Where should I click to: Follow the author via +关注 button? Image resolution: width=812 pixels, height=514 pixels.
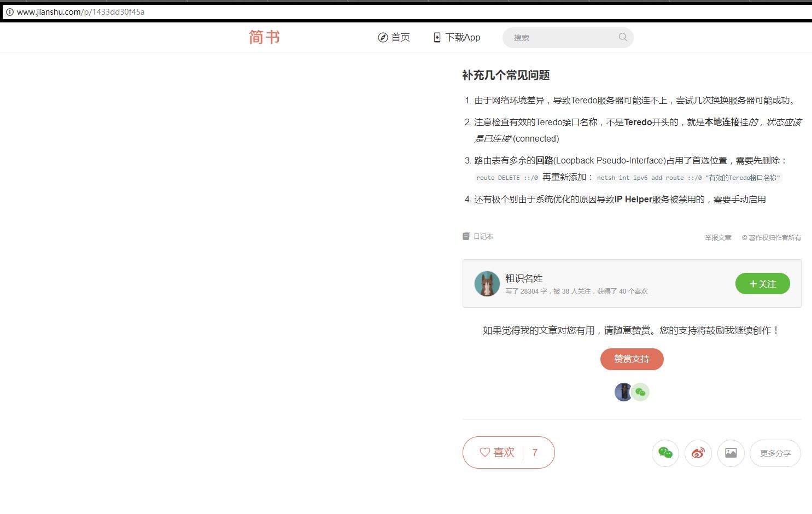coord(762,284)
